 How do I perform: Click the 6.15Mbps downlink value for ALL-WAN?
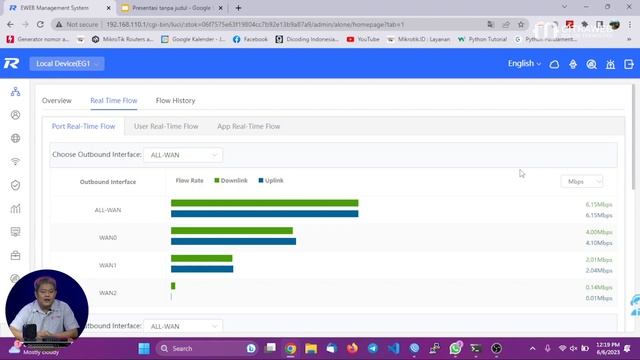pos(599,204)
